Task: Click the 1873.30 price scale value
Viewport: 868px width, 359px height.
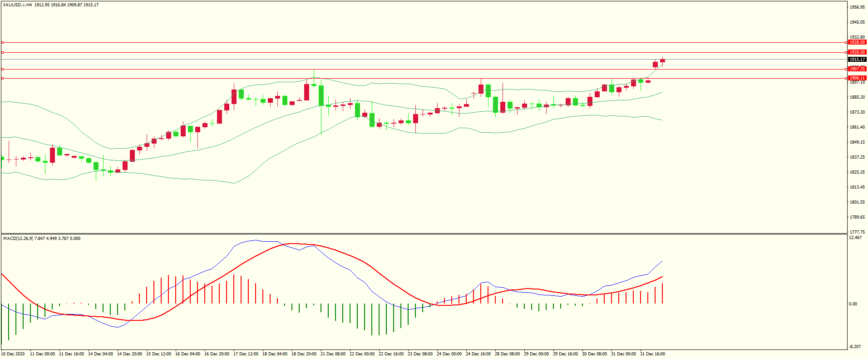Action: click(x=857, y=112)
